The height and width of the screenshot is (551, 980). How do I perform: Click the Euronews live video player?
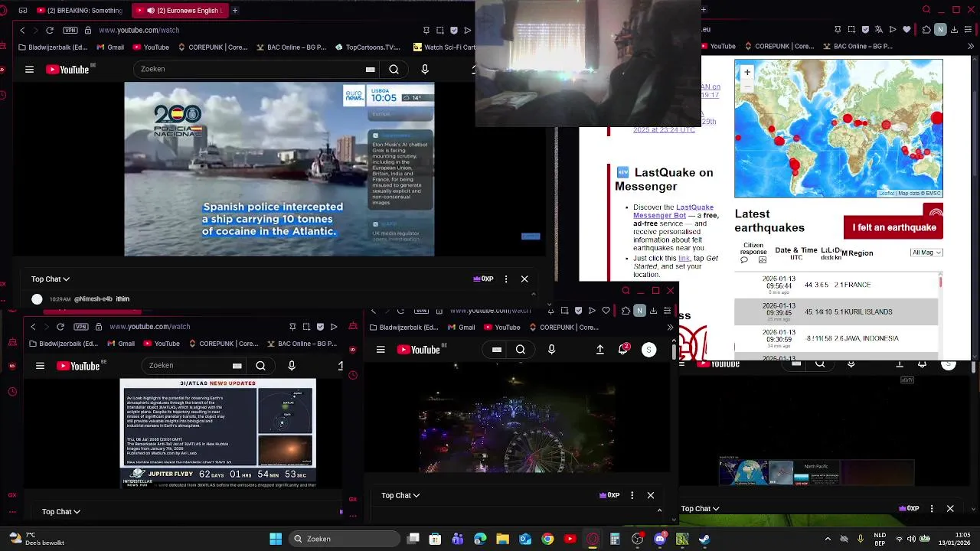[x=279, y=169]
